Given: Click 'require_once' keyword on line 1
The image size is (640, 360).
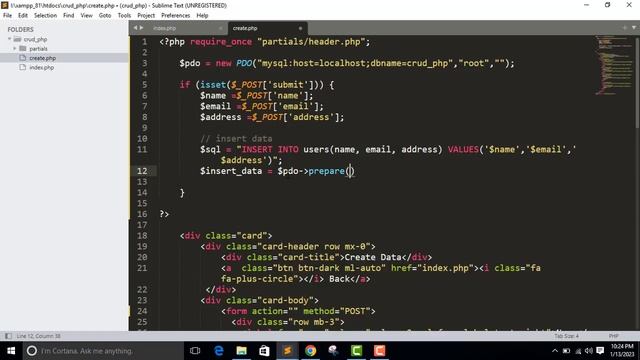Looking at the screenshot, I should [221, 42].
